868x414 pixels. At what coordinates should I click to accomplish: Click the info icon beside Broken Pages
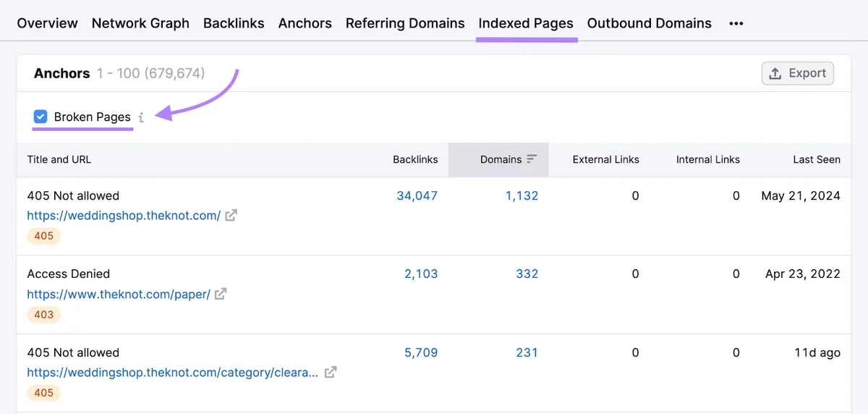[141, 117]
